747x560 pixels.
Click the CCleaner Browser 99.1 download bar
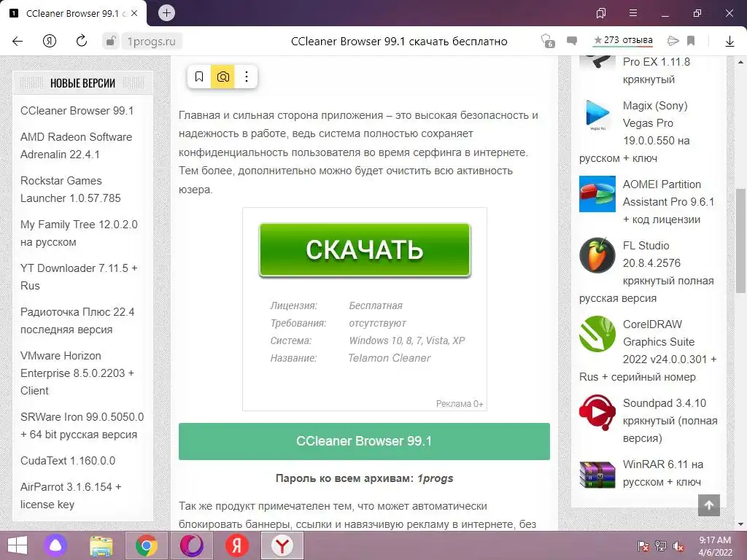pyautogui.click(x=364, y=441)
